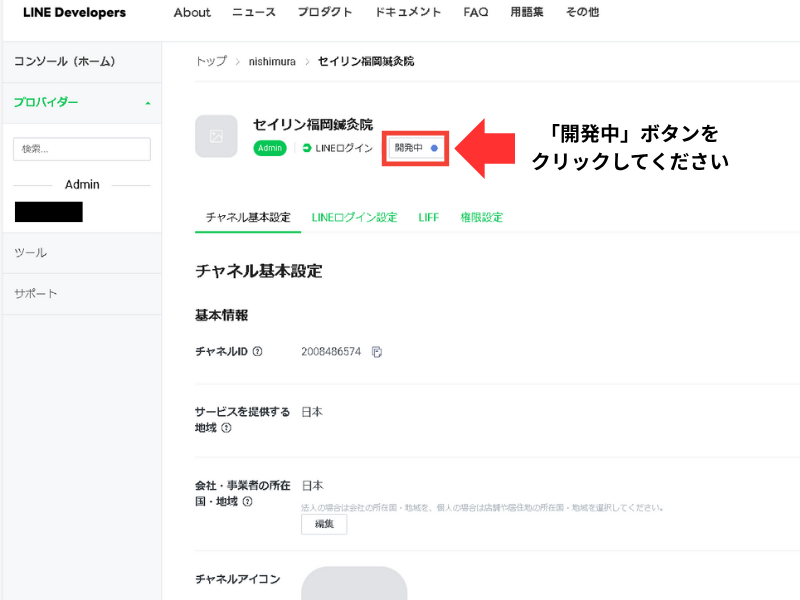Viewport: 800px width, 600px height.
Task: Click the help icon beside チャネルID
Action: click(258, 352)
